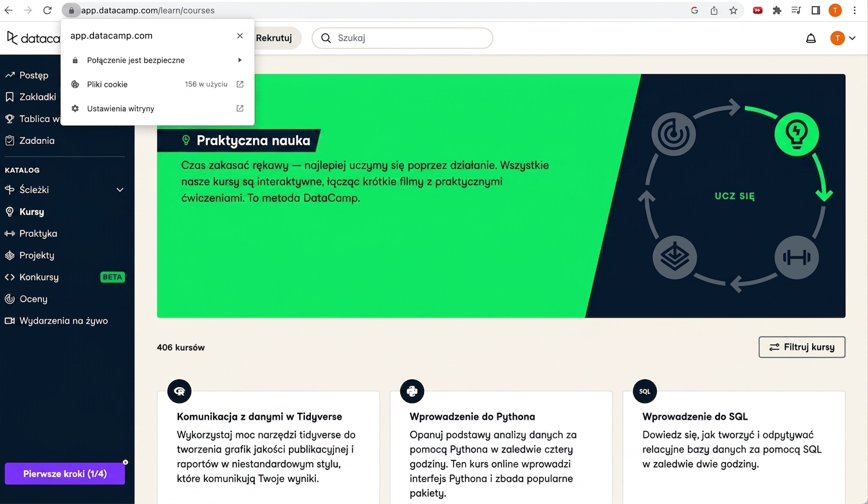This screenshot has width=868, height=504.
Task: Click the Filtruj kursy button
Action: click(802, 347)
